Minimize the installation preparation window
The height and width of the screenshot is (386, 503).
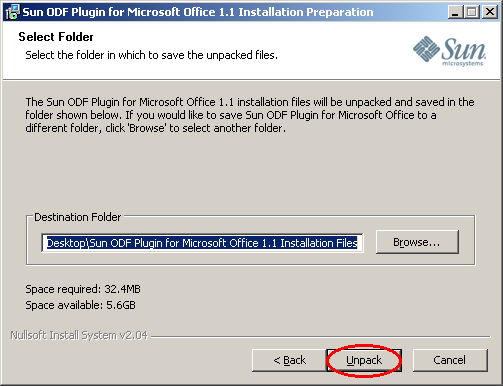tap(455, 12)
